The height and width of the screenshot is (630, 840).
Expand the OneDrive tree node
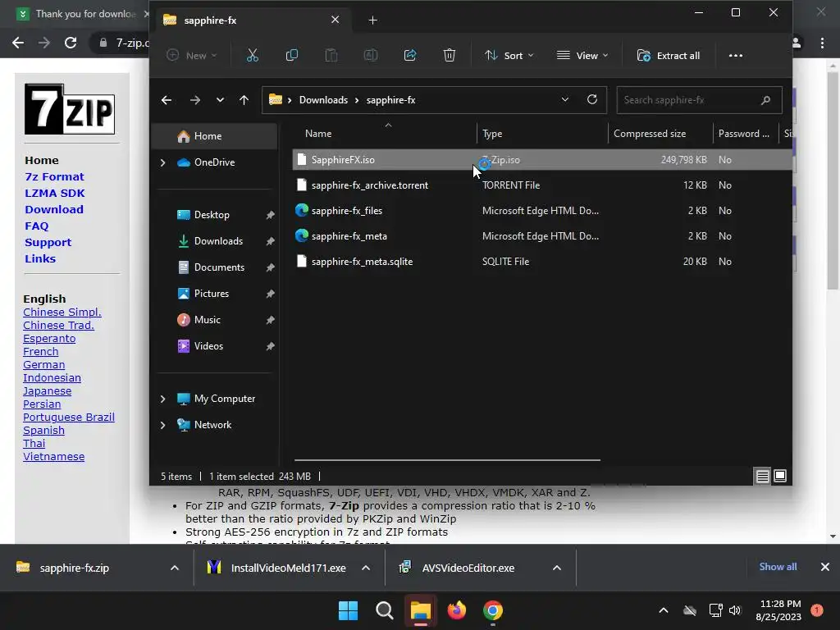point(163,162)
